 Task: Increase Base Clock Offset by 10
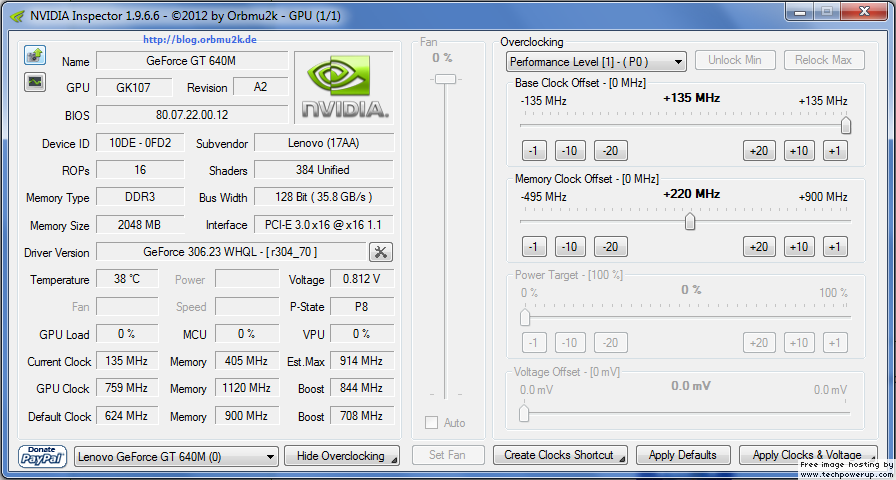(x=798, y=151)
